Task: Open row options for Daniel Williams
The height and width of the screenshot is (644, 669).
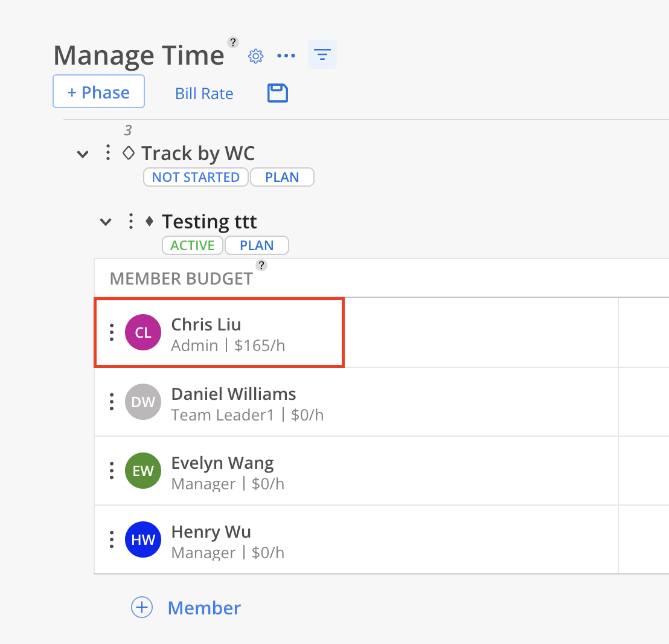Action: [x=112, y=402]
